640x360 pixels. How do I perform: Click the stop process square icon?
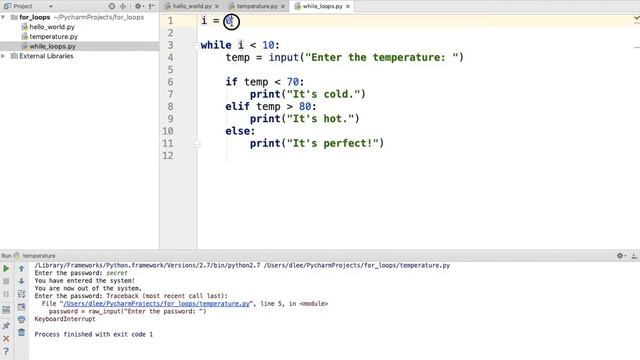(6, 281)
